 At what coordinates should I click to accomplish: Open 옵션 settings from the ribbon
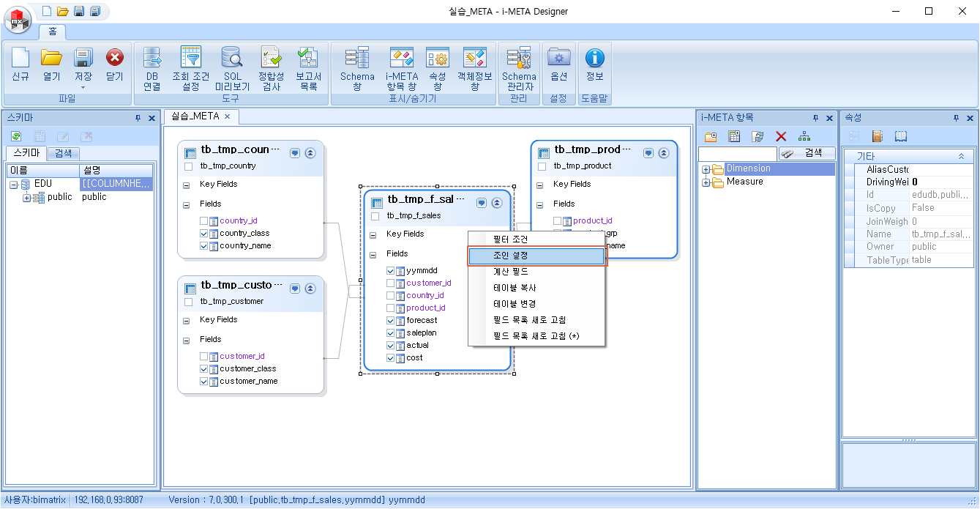click(559, 65)
